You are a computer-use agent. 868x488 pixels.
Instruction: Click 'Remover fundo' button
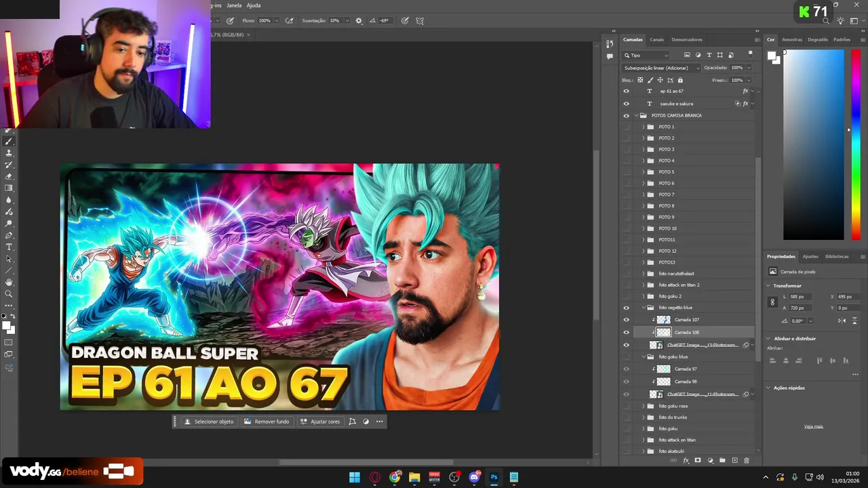click(267, 422)
